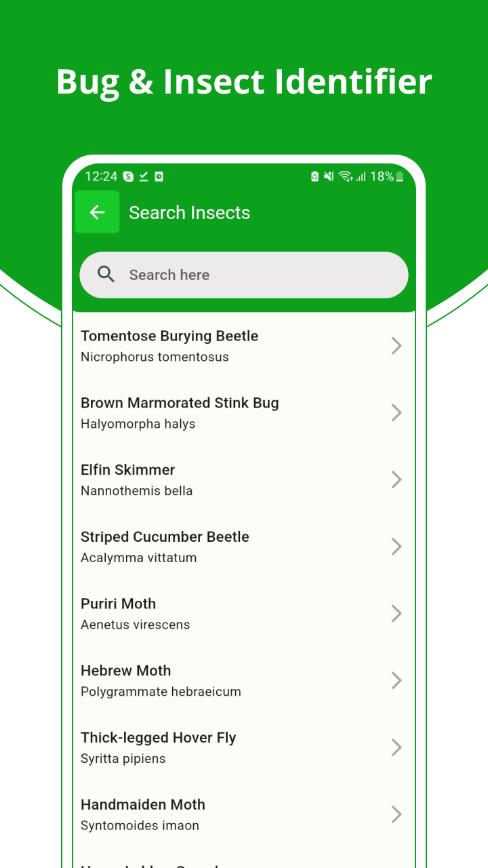Screen dimensions: 488x868
Task: Tap the clock showing 12:24
Action: [100, 176]
